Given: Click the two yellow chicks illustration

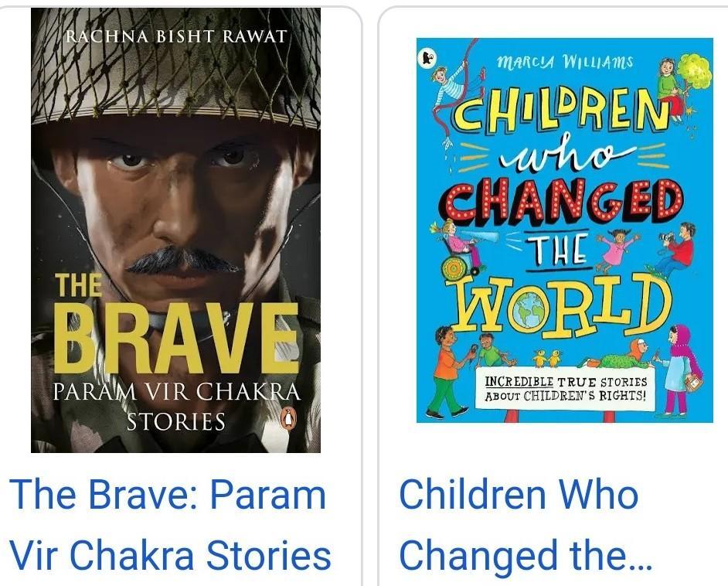Looking at the screenshot, I should (546, 358).
